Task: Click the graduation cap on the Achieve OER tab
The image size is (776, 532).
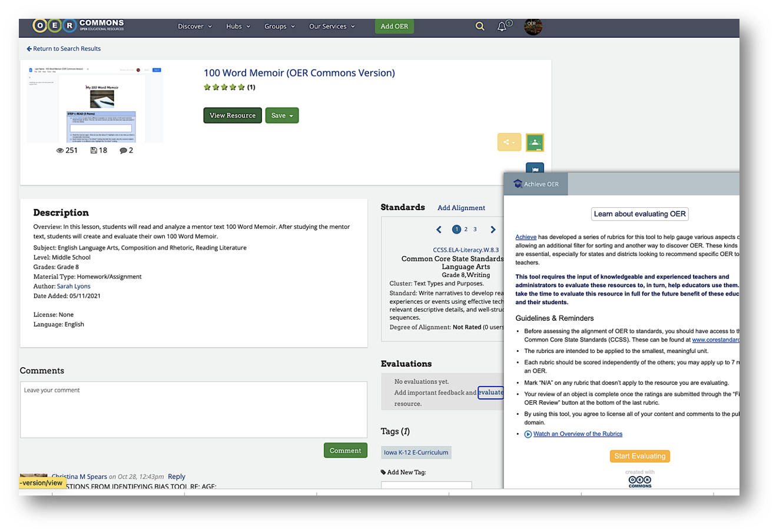Action: 518,184
